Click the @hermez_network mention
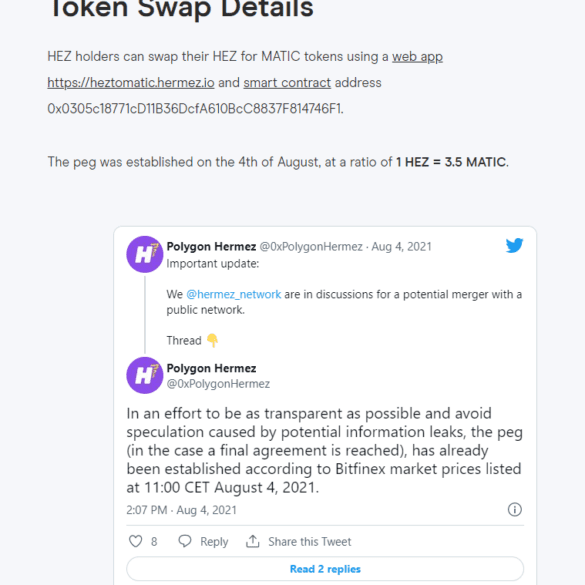 point(233,294)
